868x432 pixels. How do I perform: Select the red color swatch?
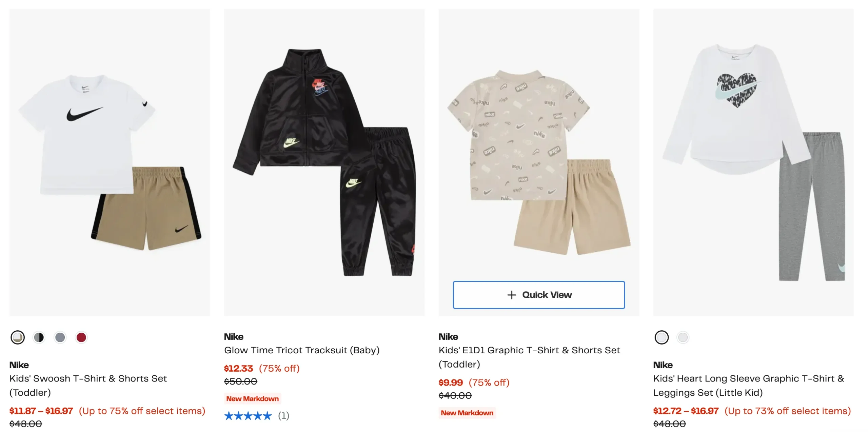[81, 337]
